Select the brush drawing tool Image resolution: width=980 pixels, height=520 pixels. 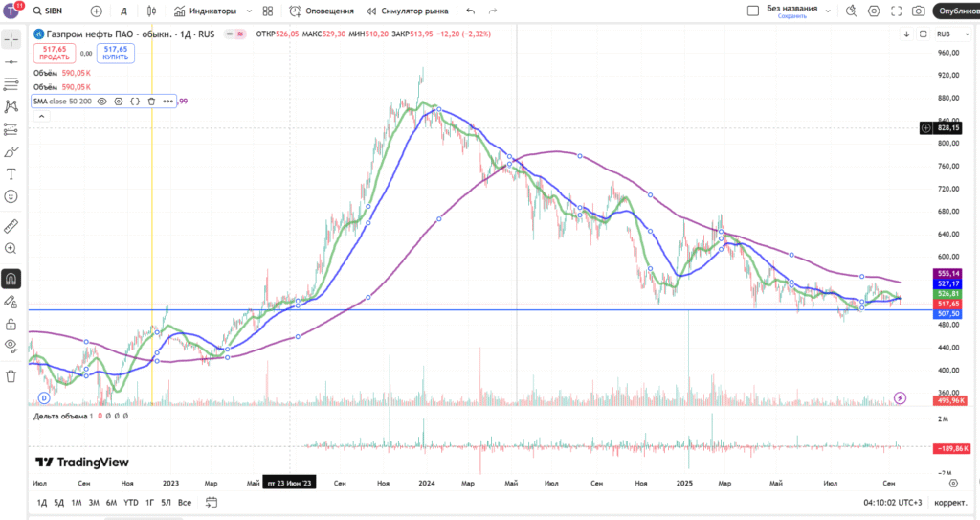click(x=11, y=152)
